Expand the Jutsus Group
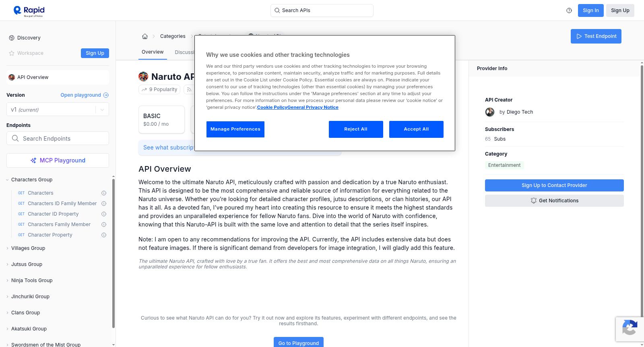The image size is (644, 347). 27,264
